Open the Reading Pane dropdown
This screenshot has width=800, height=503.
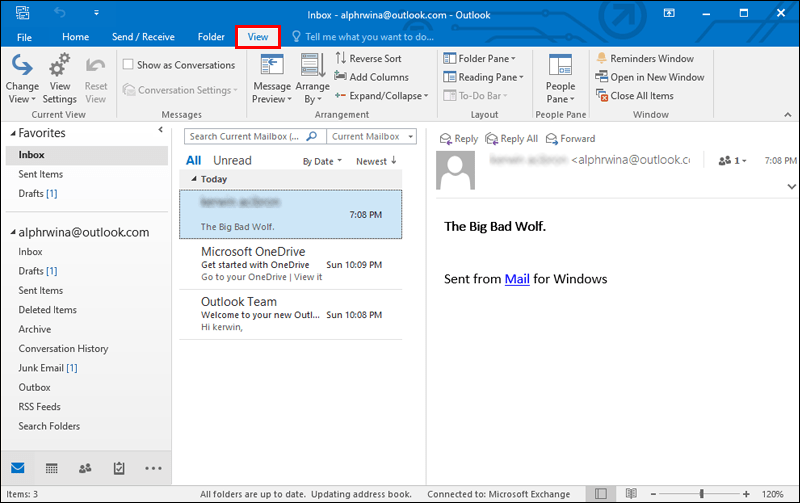click(x=483, y=77)
